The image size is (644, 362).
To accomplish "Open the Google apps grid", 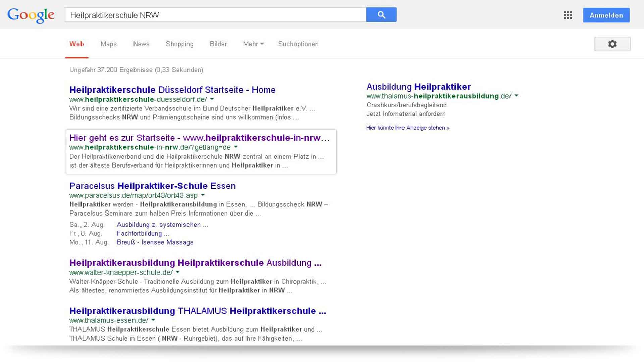I will coord(568,15).
